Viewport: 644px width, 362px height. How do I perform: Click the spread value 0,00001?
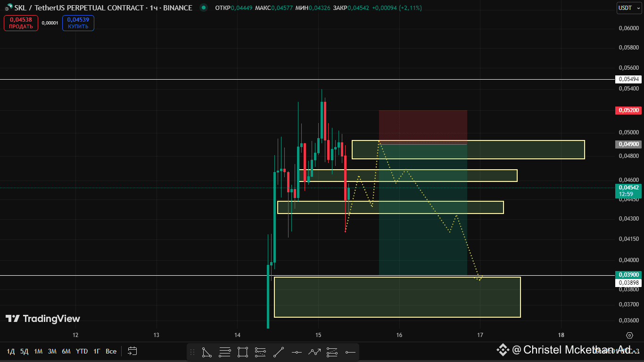pos(50,23)
